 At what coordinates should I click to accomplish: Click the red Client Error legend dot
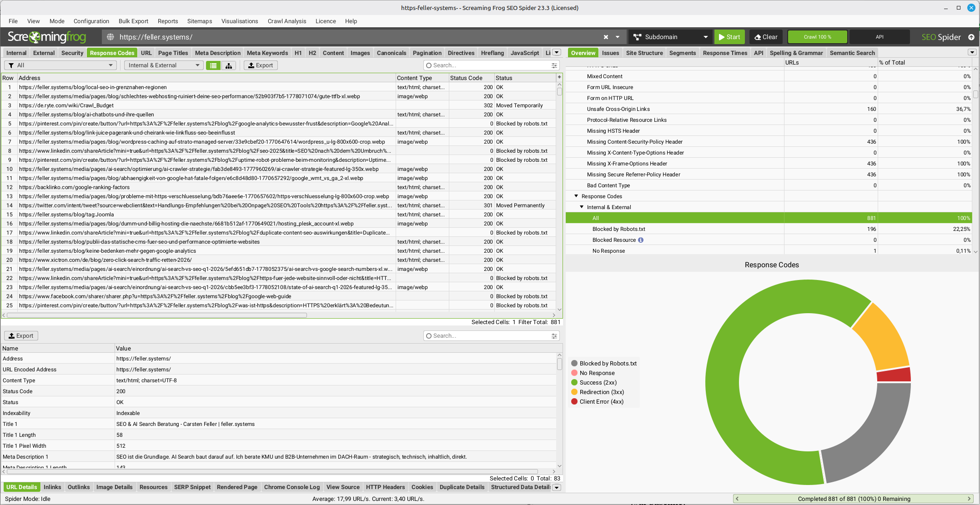tap(574, 401)
